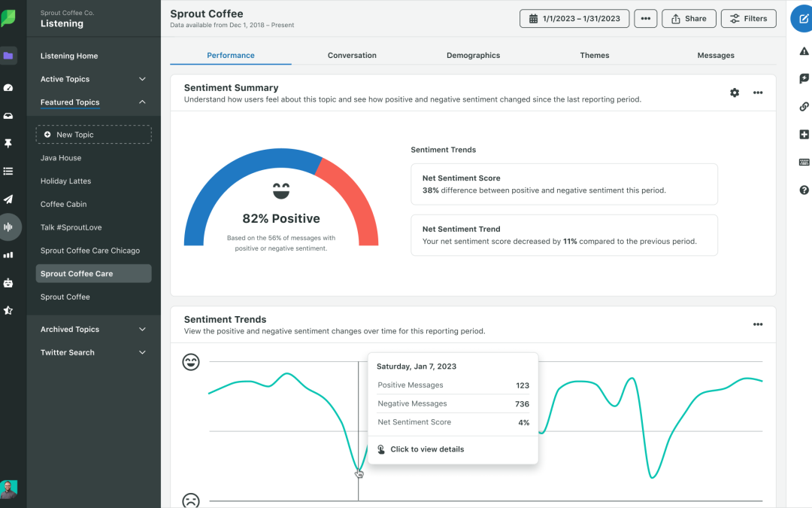This screenshot has width=812, height=508.
Task: Open Sentiment Summary gear settings
Action: point(735,93)
